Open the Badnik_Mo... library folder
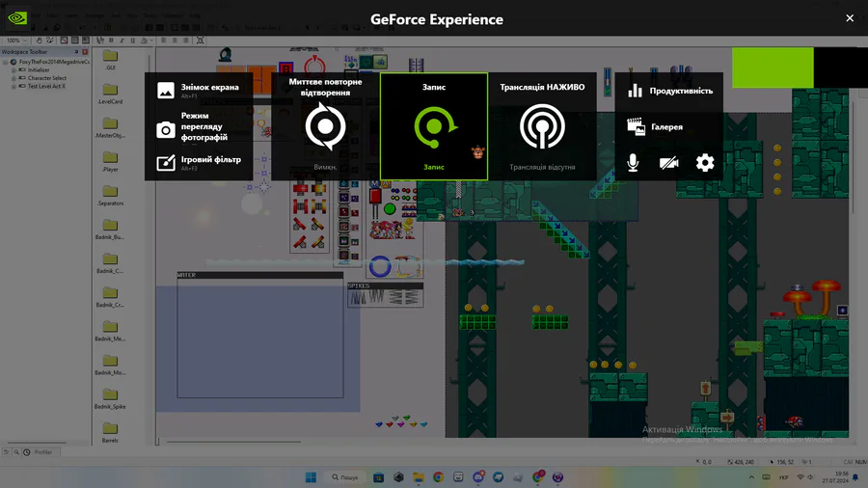The height and width of the screenshot is (488, 868). (x=110, y=365)
